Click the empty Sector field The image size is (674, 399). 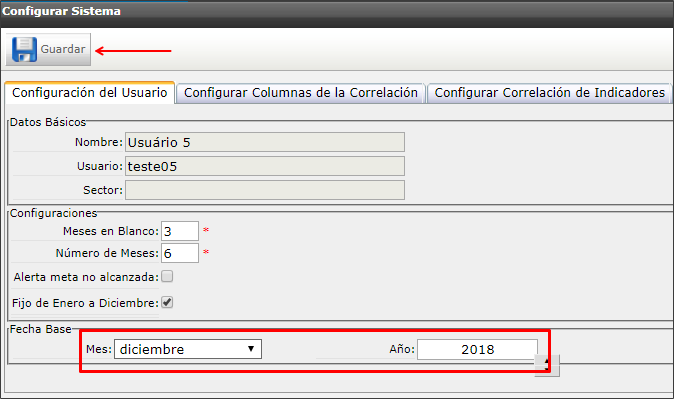(265, 190)
